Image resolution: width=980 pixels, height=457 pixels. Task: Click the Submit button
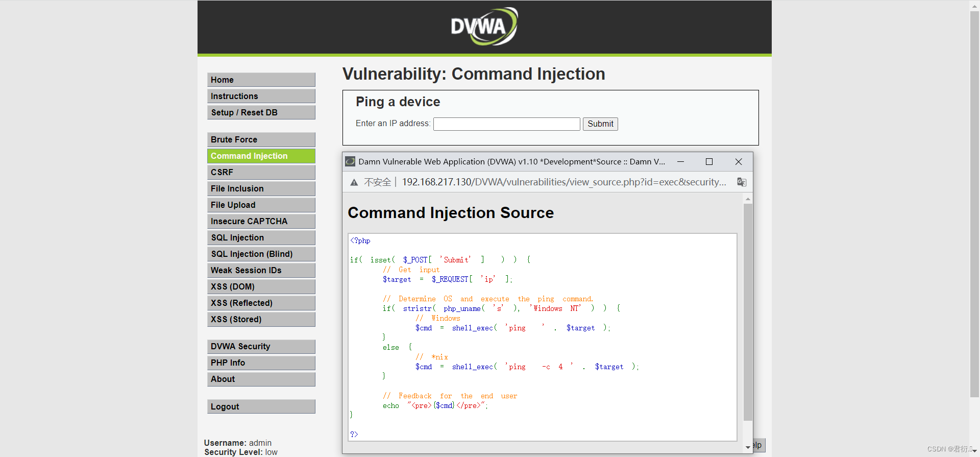pos(600,124)
